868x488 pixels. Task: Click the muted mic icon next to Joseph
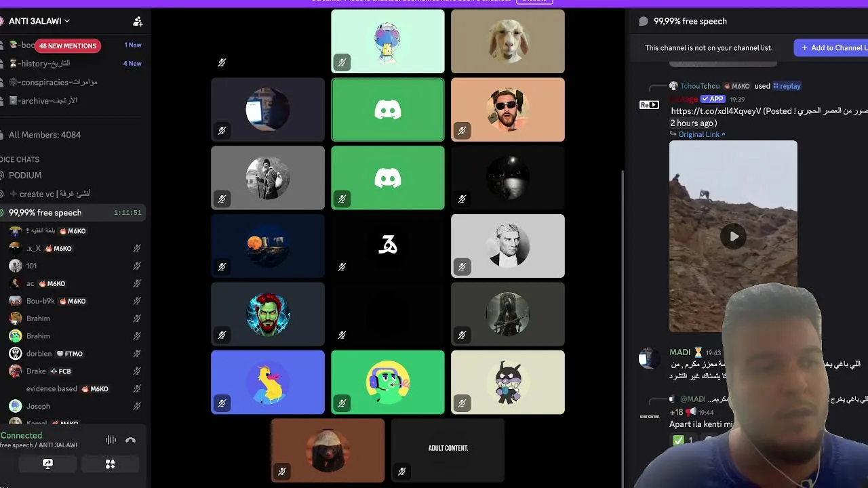point(137,407)
